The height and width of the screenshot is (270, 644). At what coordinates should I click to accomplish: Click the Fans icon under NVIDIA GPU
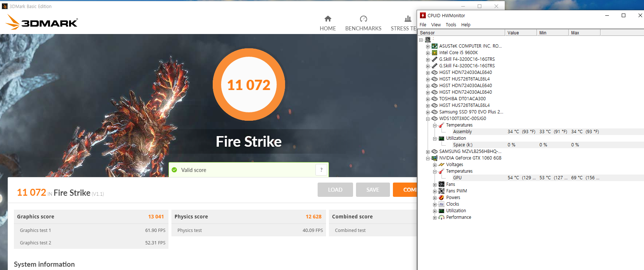point(442,184)
